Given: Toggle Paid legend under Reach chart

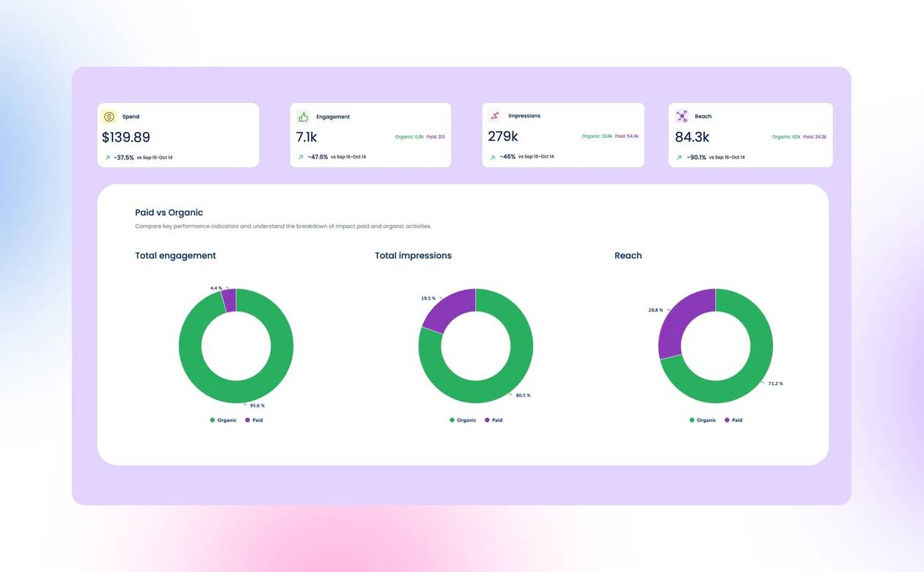Looking at the screenshot, I should tap(733, 420).
